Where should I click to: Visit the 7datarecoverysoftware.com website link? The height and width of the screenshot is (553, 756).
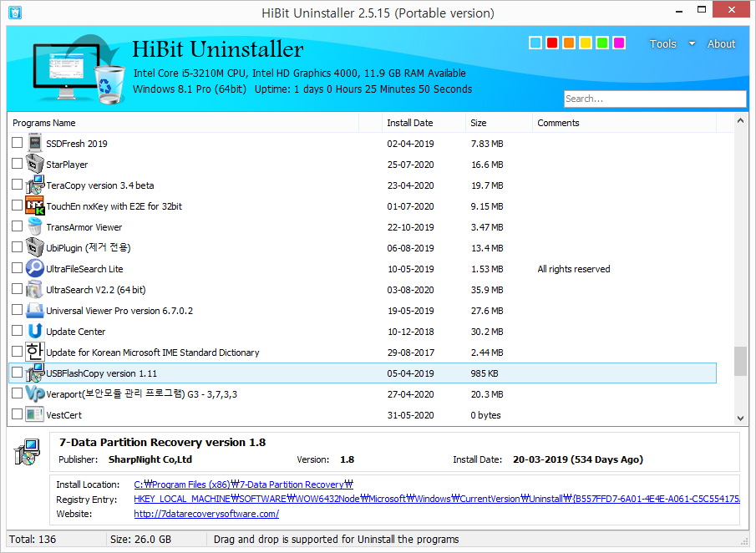point(206,514)
